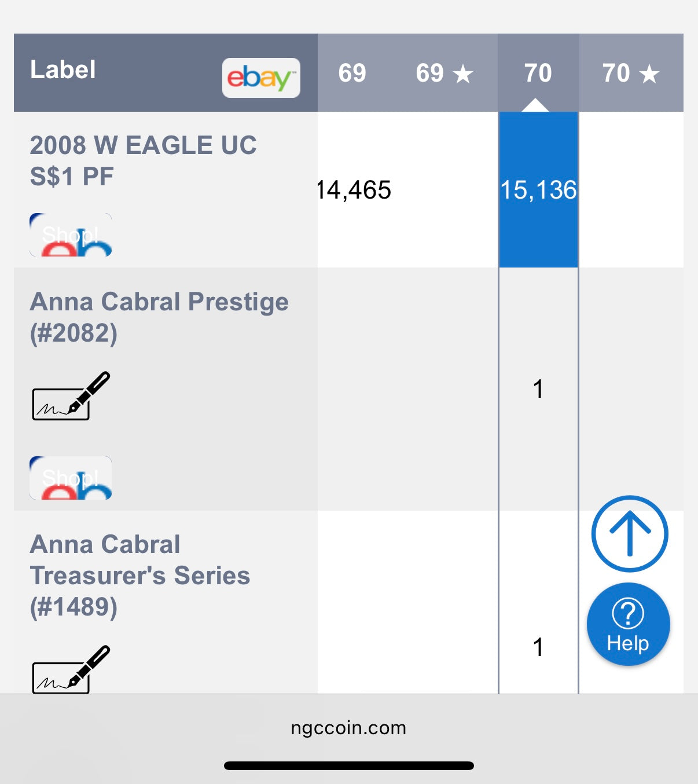Click grade 70 count for Prestige label
Viewport: 698px width, 784px height.
point(538,389)
